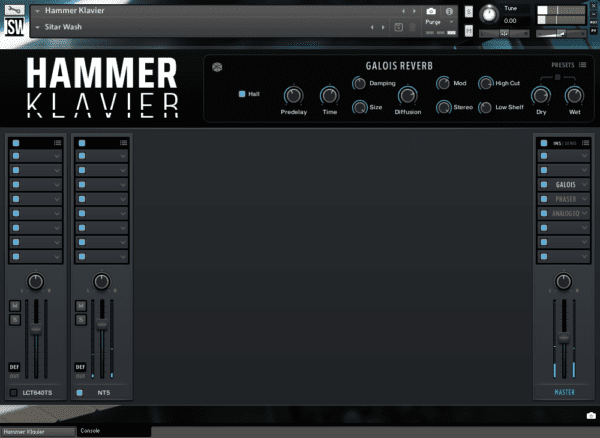The height and width of the screenshot is (438, 600).
Task: Click the LCT640TS volume fader handle
Action: [x=36, y=329]
